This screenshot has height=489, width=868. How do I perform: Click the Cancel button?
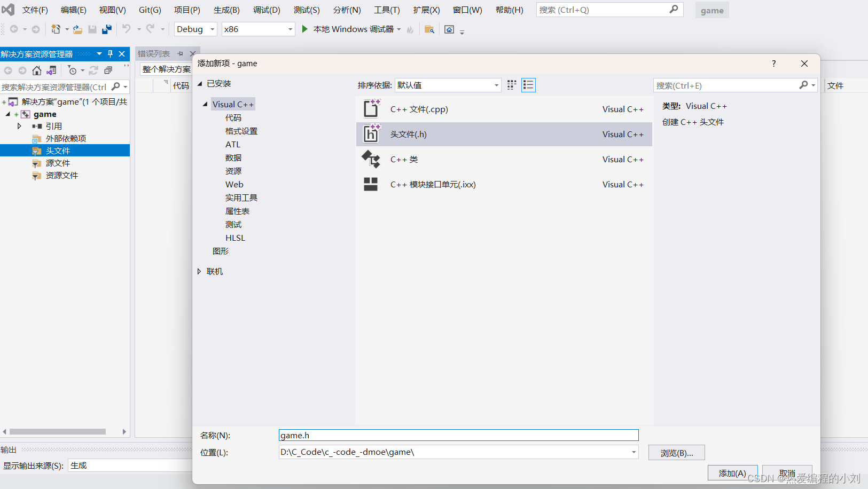pos(787,473)
